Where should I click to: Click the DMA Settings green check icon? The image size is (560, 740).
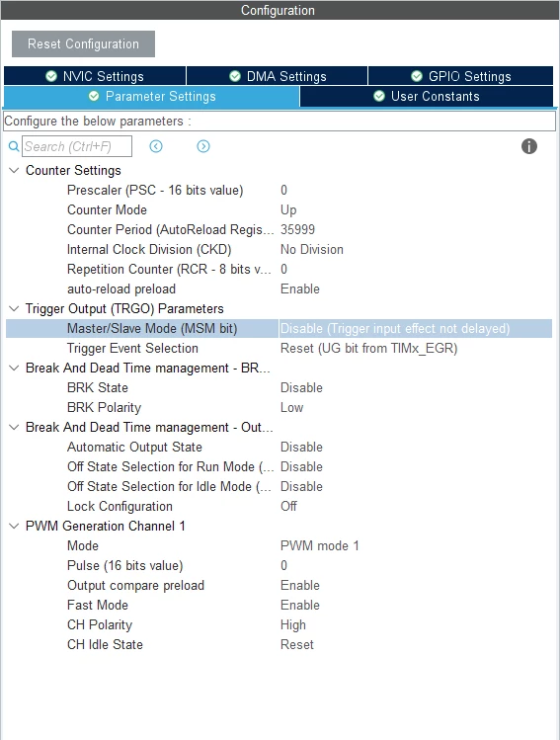[235, 76]
